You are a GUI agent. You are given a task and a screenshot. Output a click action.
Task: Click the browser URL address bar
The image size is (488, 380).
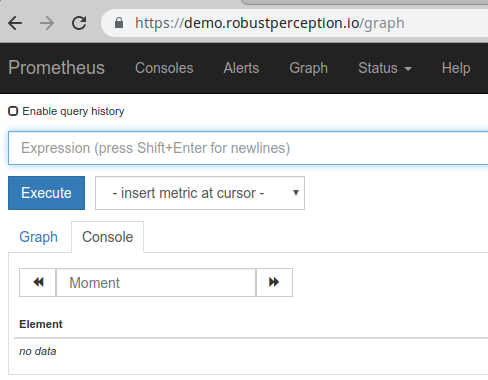tap(295, 23)
